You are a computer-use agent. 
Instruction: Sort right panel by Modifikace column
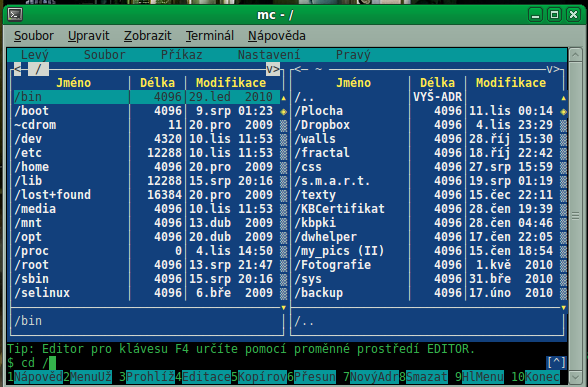(x=511, y=82)
